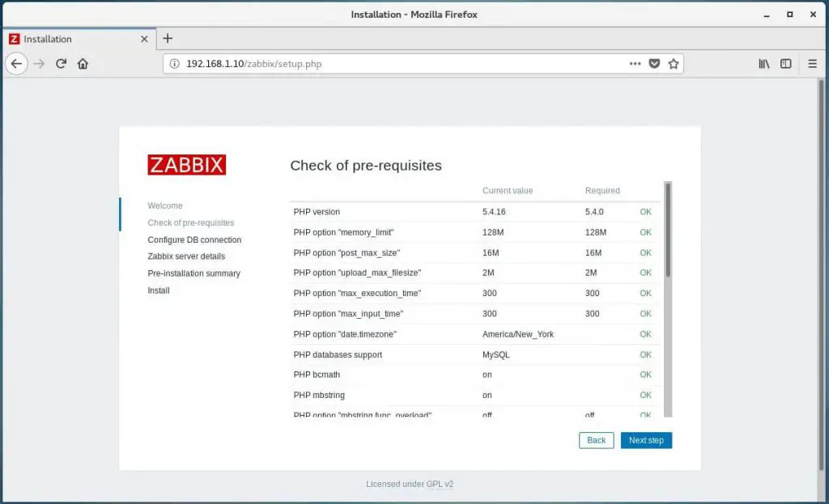Close the Firefox window

click(x=813, y=15)
